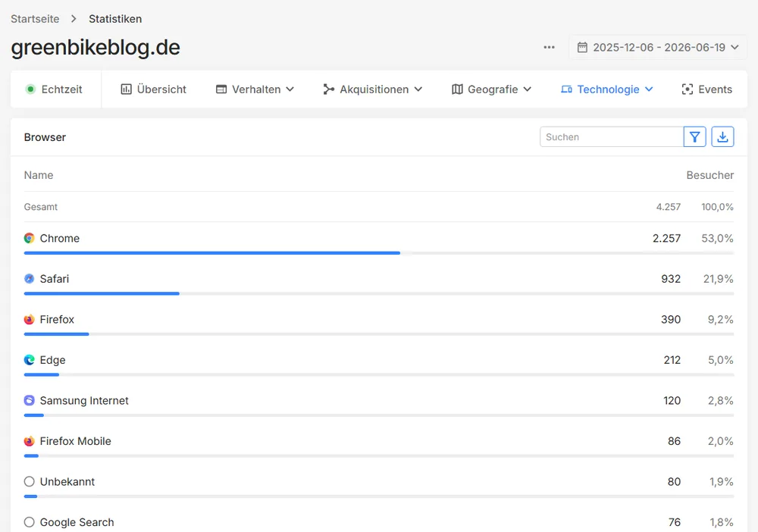Click Gesamt total value 4.257
The width and height of the screenshot is (758, 532).
668,207
